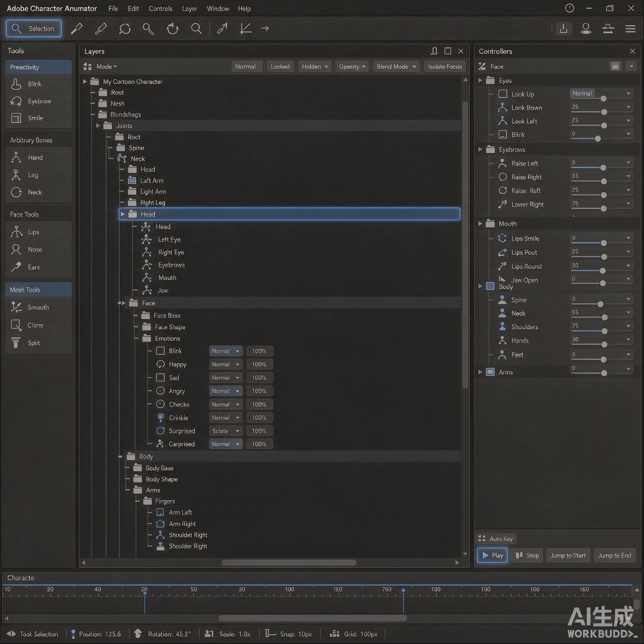Click the Locked button

(x=280, y=67)
